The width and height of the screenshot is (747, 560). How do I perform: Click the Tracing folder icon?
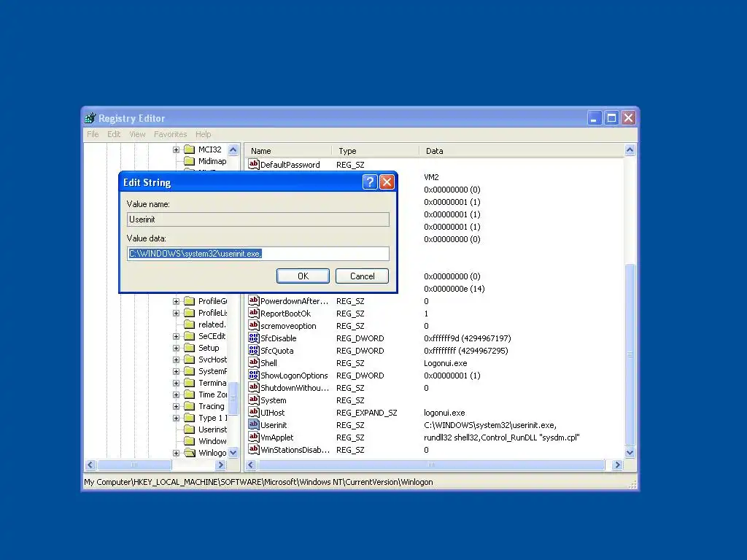point(190,406)
